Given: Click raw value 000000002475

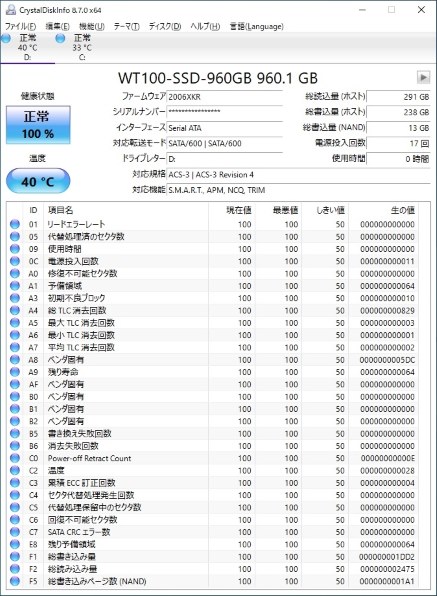Looking at the screenshot, I should coord(386,569).
